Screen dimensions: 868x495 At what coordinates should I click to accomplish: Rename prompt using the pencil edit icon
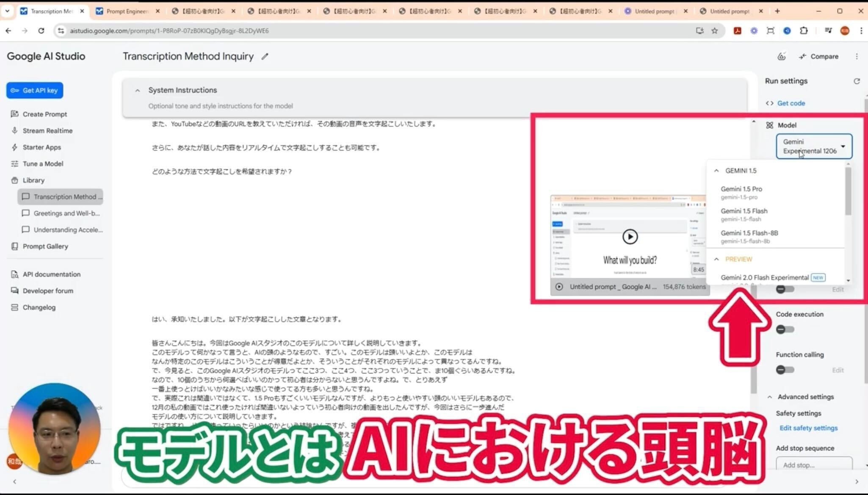265,56
